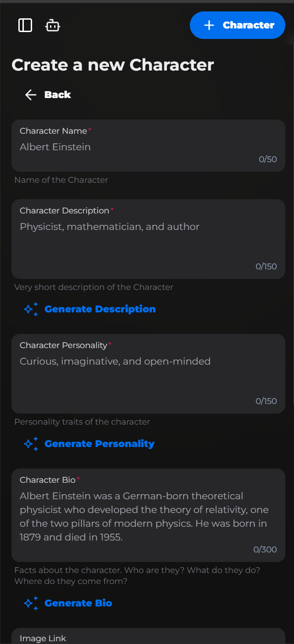
Task: Click the Generate Description link text
Action: point(100,309)
